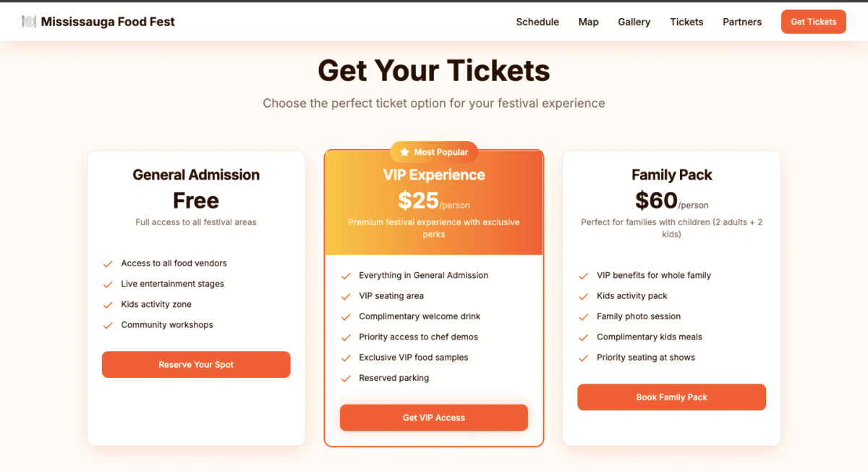Click the checkmark next to Access to all food vendors
Viewport: 868px width, 472px height.
(x=108, y=264)
